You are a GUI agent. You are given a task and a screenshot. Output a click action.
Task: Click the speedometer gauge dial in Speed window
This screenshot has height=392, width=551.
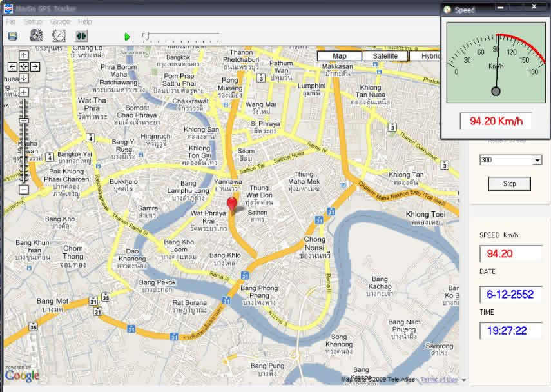point(496,63)
